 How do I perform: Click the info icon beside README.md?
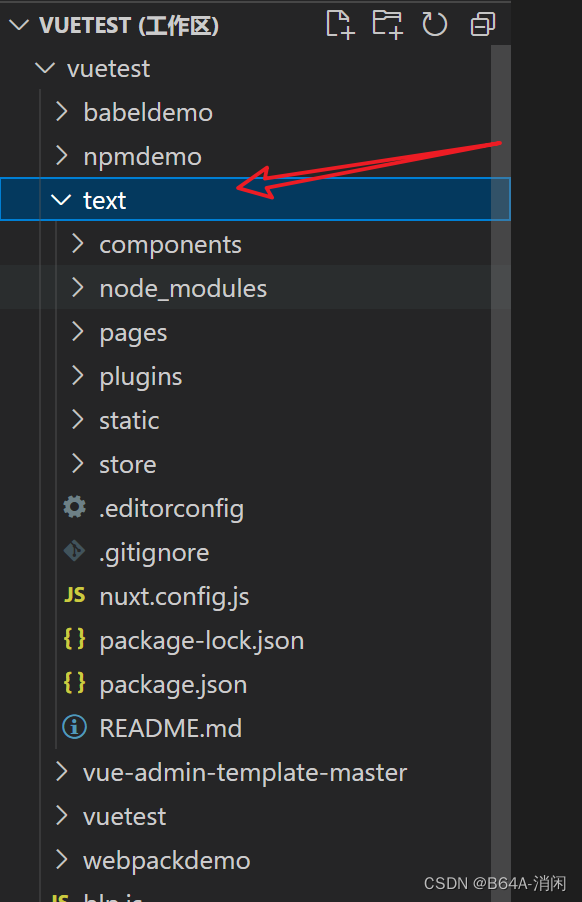pos(73,728)
